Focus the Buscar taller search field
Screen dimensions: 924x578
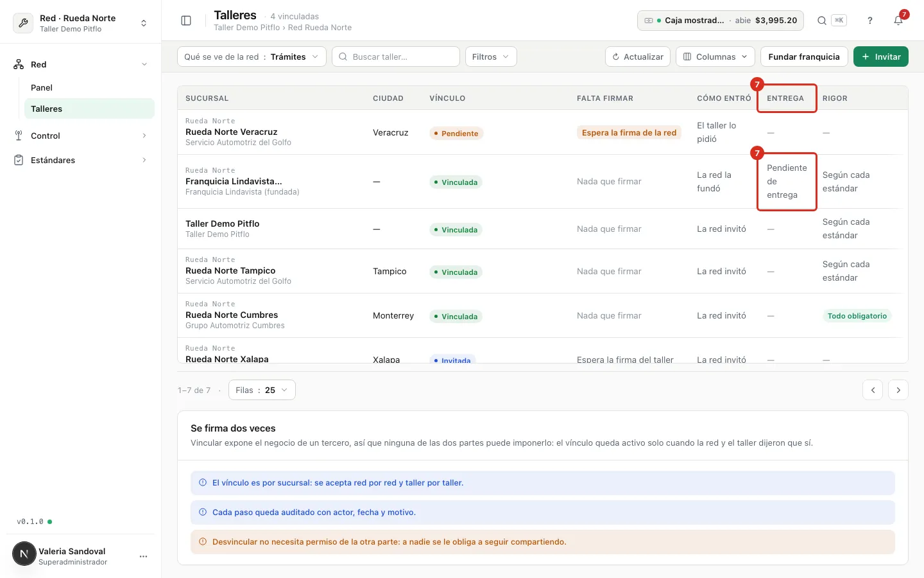[x=396, y=57]
